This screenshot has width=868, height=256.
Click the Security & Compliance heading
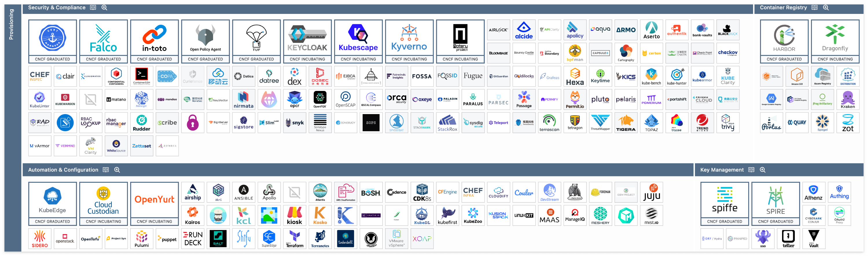pyautogui.click(x=57, y=8)
